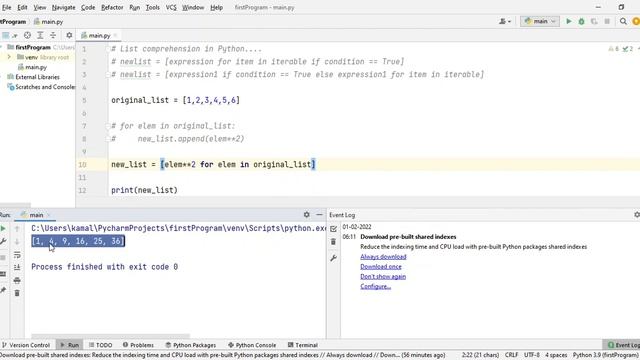The width and height of the screenshot is (640, 360).
Task: Open the Tools menu
Action: click(x=153, y=7)
